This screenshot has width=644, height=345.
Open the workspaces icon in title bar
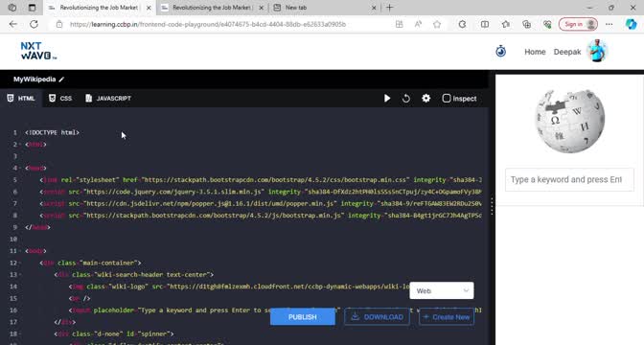[12, 8]
